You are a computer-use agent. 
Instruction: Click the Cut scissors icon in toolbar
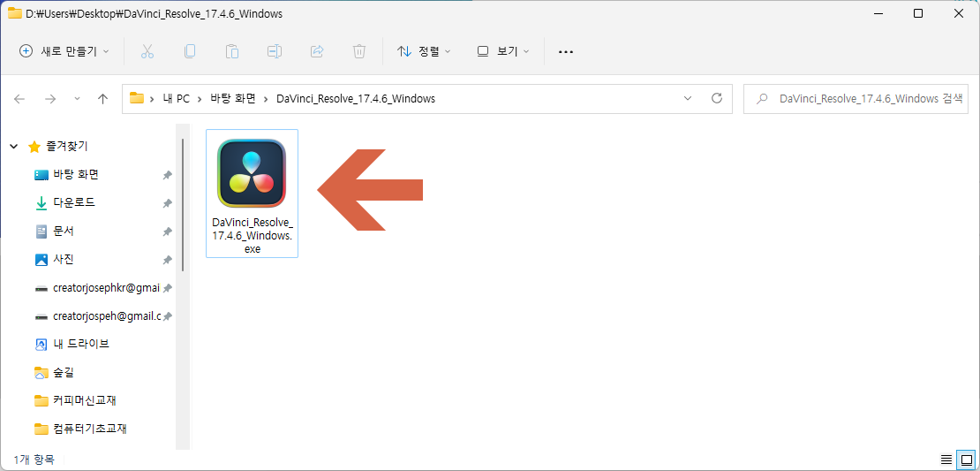(x=147, y=51)
